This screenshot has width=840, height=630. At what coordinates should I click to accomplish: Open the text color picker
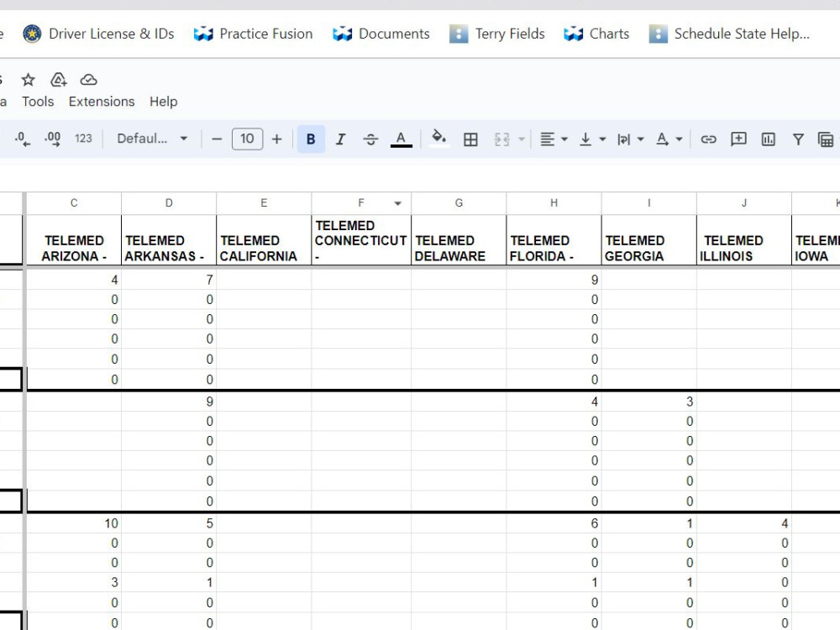[x=401, y=139]
